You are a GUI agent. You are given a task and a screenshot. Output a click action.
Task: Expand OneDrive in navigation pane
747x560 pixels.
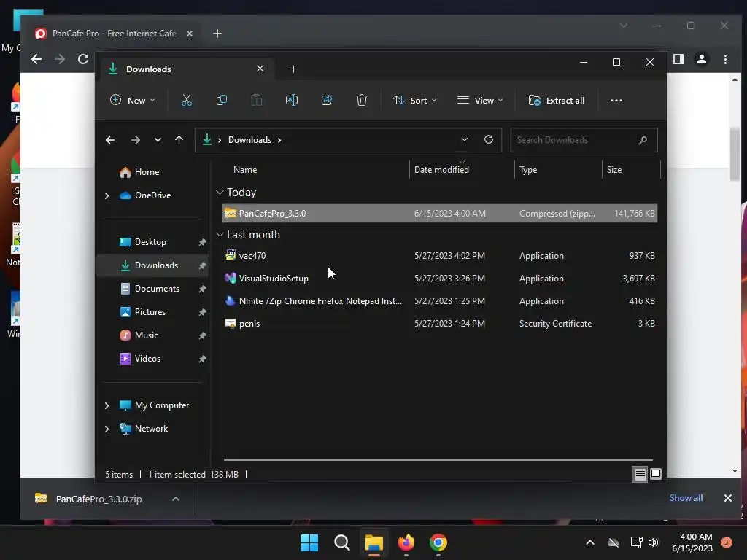[107, 195]
